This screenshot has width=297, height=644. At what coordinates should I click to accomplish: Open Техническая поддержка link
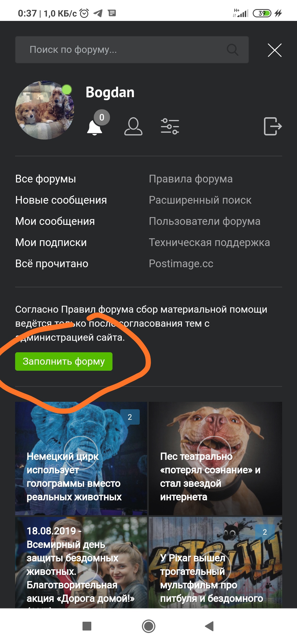pos(210,242)
